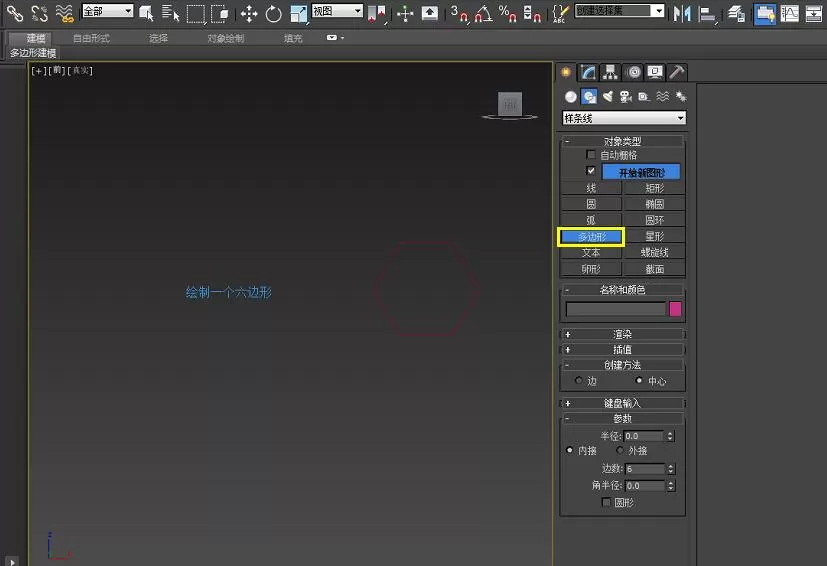Click the Align tool icon
Viewport: 827px width, 566px height.
(x=707, y=14)
